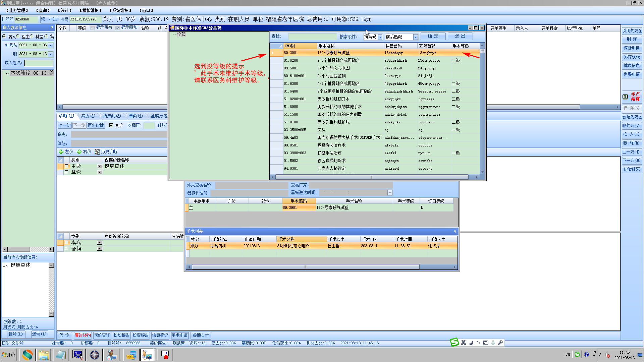
Task: Open the SQL database taskbar icon
Action: (131, 355)
